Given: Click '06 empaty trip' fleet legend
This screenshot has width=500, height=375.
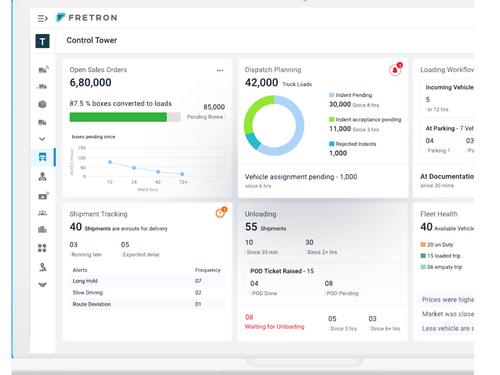Looking at the screenshot, I should pos(441,267).
